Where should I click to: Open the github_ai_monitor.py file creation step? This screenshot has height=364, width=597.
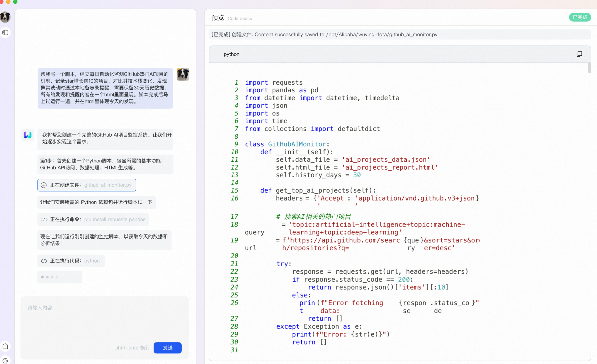click(x=87, y=185)
